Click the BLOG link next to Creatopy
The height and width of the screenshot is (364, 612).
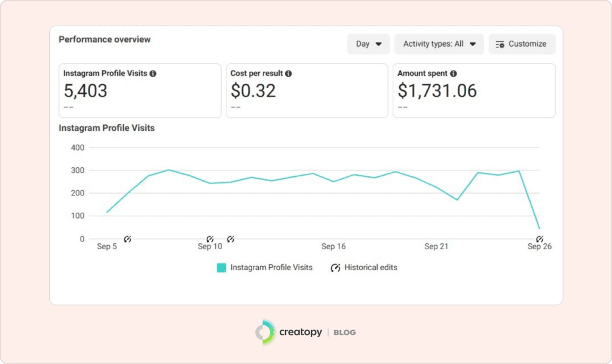point(344,332)
